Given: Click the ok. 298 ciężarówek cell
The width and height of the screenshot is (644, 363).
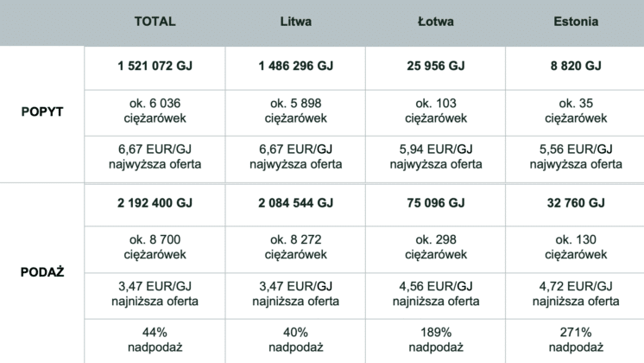Looking at the screenshot, I should coord(436,249).
